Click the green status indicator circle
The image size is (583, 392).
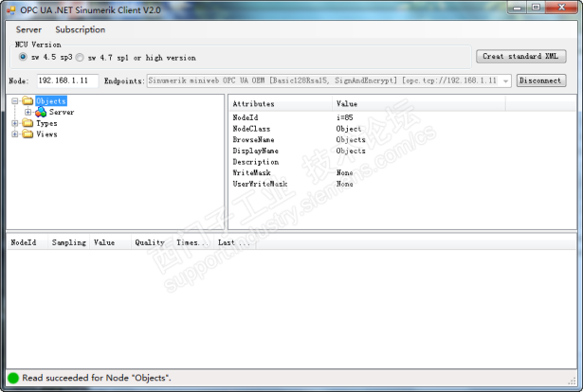[x=13, y=378]
